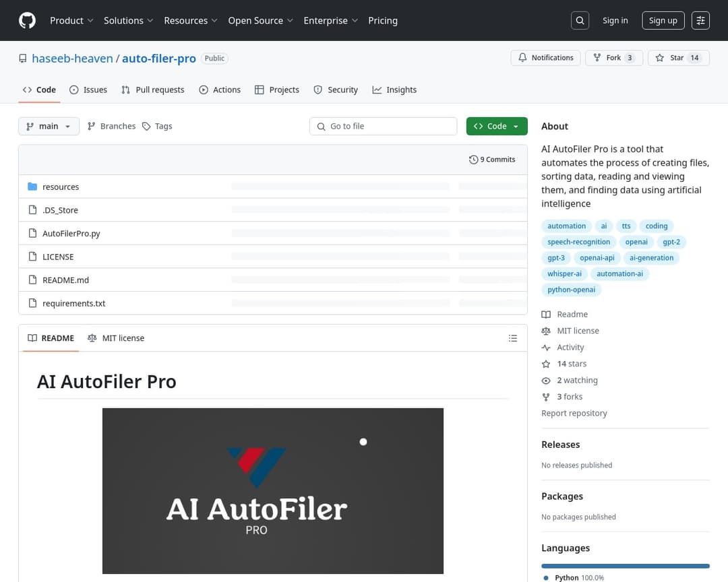Star the auto-filer-pro repository

[x=678, y=58]
